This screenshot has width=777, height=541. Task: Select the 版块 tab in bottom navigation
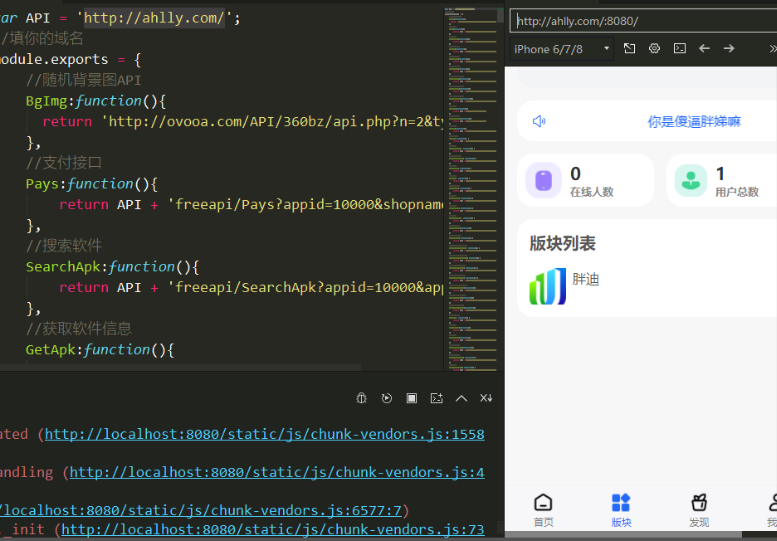click(x=621, y=509)
